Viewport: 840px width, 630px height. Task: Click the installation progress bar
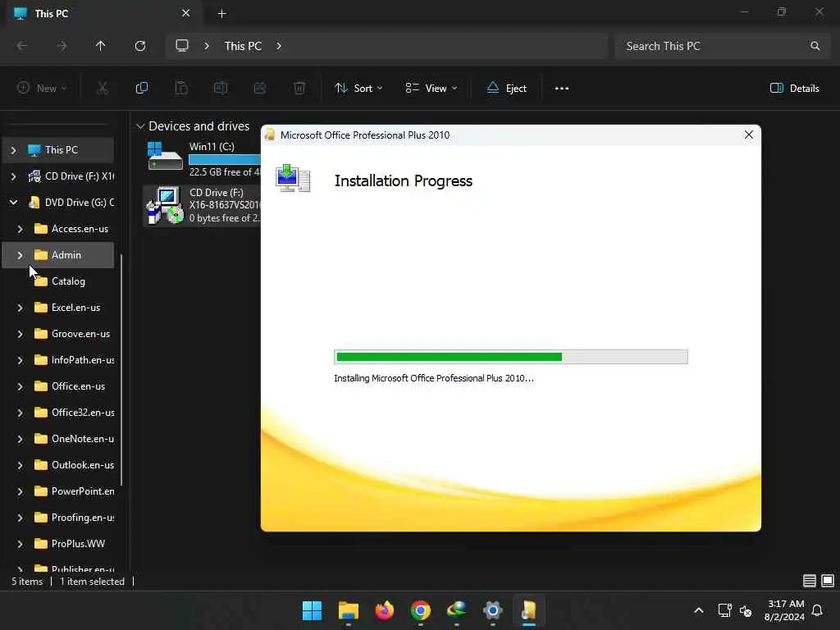pos(510,357)
